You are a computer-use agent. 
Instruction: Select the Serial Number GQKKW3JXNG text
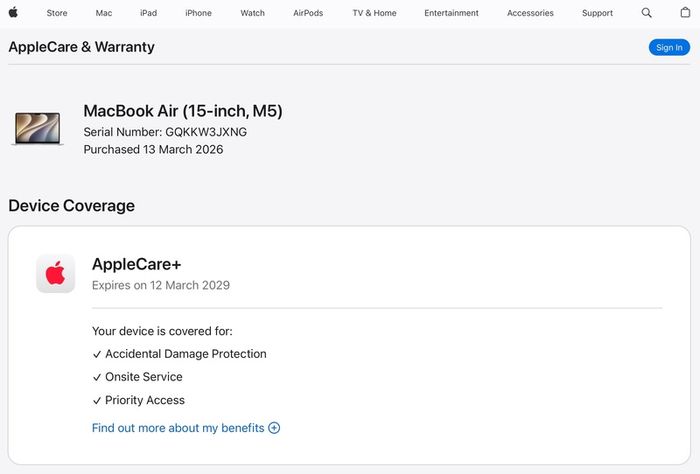click(x=165, y=132)
